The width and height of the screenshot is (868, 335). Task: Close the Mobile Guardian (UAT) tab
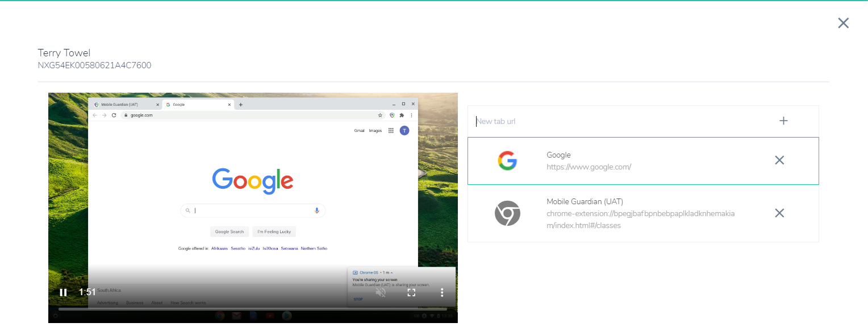point(779,213)
